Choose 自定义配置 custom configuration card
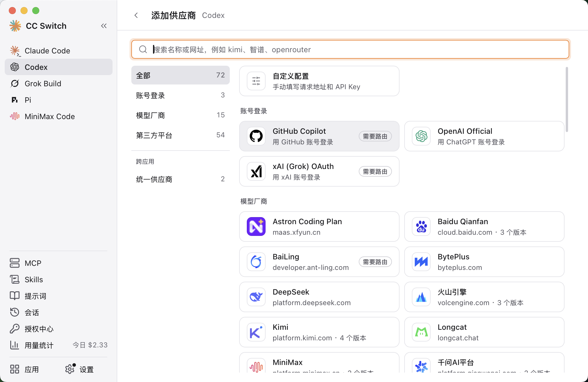588x382 pixels. [319, 81]
